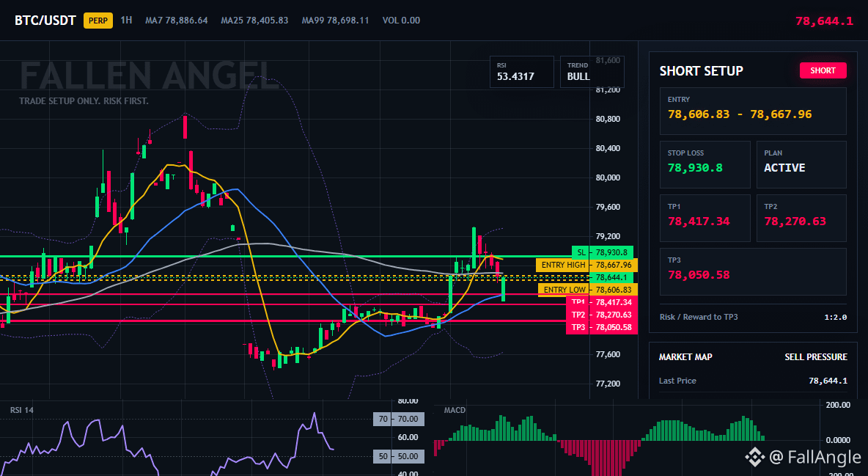This screenshot has height=476, width=868.
Task: Click the 1:2.0 risk reward value
Action: click(836, 318)
